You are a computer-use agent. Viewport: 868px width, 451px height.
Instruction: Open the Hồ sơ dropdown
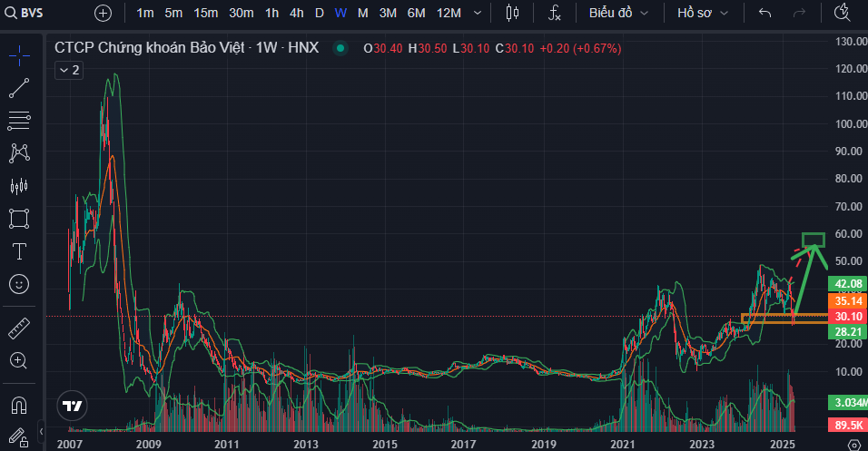[703, 13]
